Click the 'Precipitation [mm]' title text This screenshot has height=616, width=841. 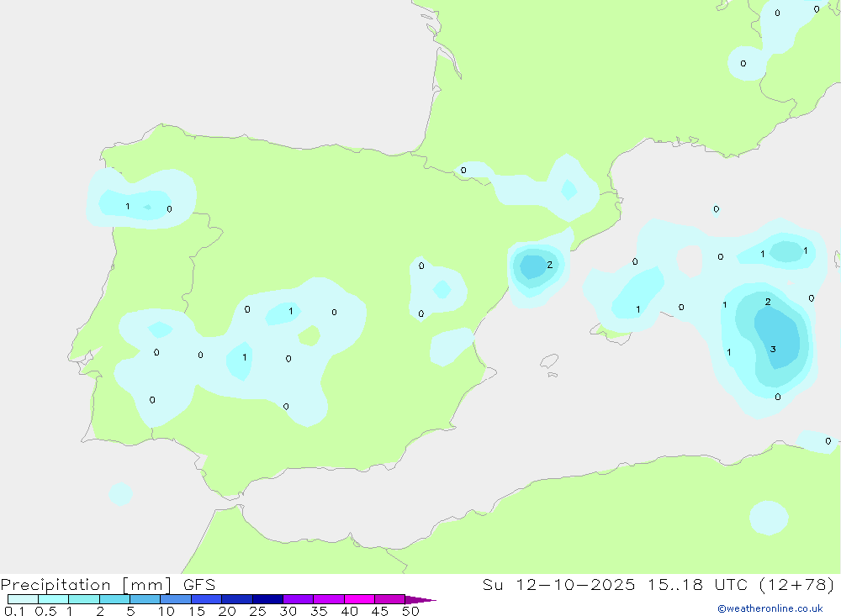[87, 585]
